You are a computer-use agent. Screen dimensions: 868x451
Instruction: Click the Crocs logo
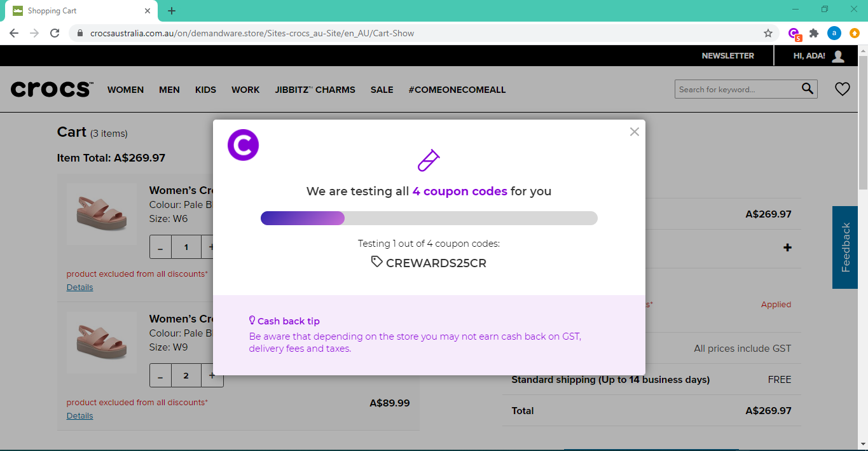point(52,89)
